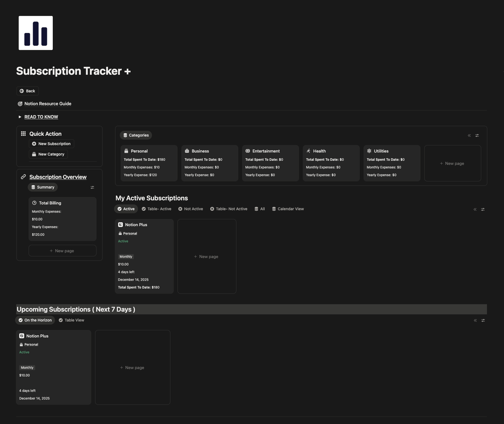504x424 pixels.
Task: Add a New page in the Categories gallery
Action: pos(453,163)
